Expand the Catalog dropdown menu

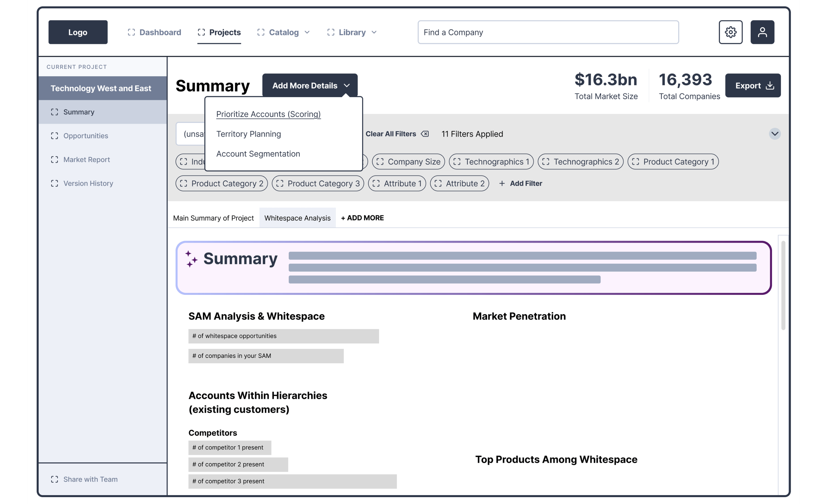click(x=283, y=32)
